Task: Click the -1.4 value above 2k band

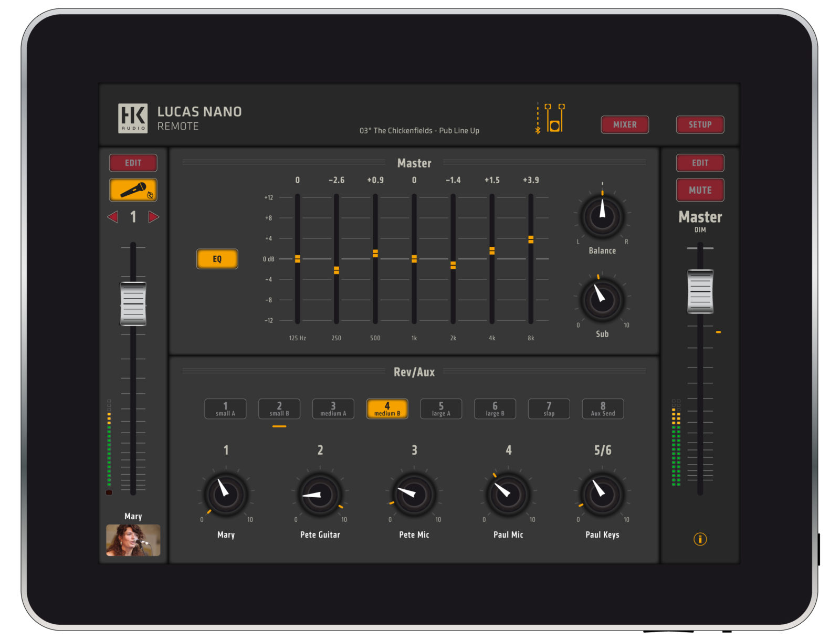Action: 453,180
